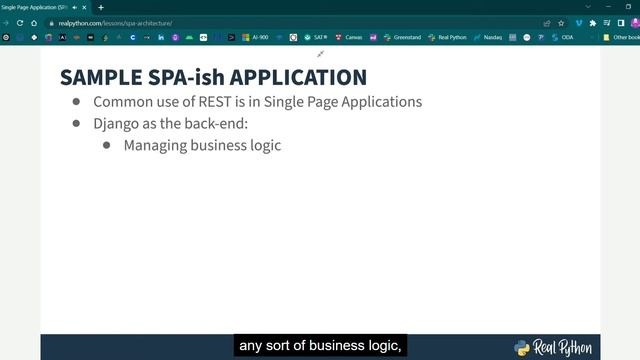
Task: Open a new tab with plus button
Action: pyautogui.click(x=101, y=7)
